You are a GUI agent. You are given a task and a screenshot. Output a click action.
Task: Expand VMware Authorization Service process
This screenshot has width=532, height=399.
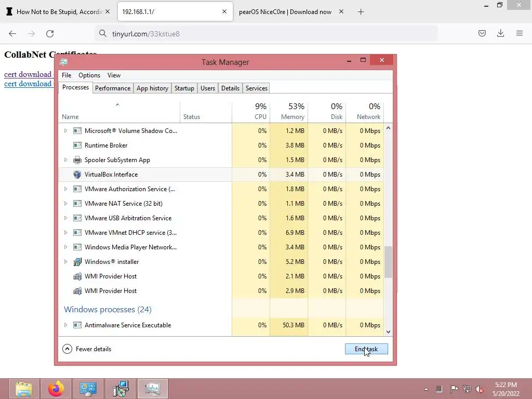[x=65, y=189]
